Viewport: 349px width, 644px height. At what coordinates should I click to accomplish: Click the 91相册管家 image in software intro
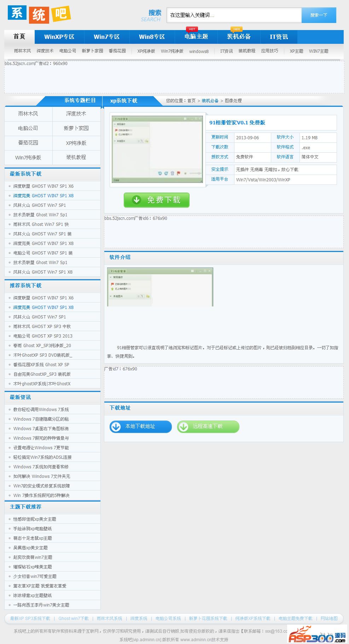click(160, 287)
